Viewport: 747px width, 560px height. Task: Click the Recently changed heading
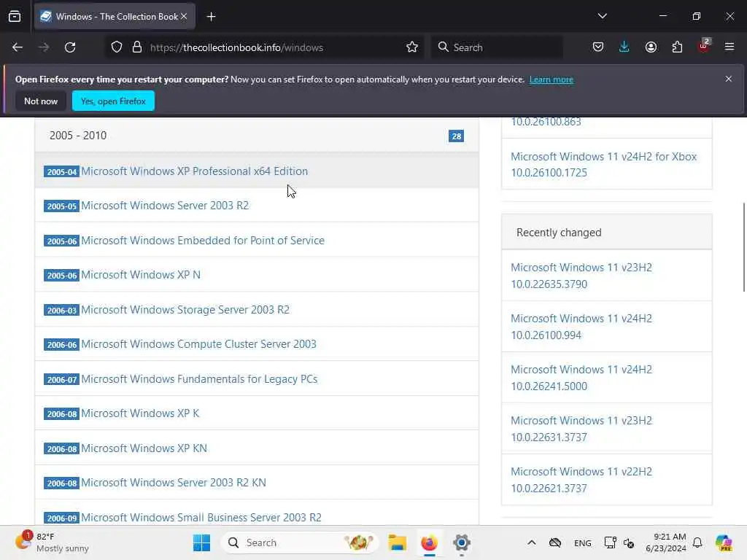tap(559, 233)
